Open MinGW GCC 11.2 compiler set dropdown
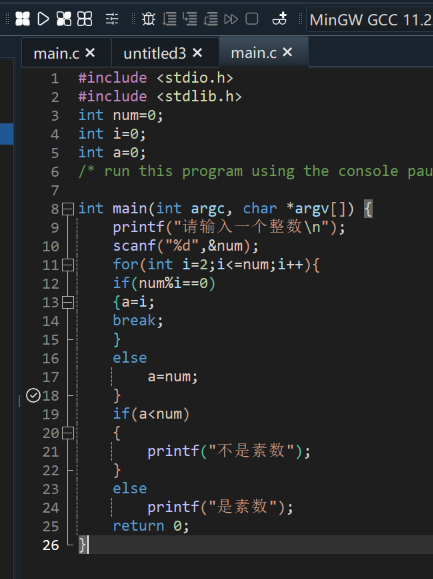 click(370, 20)
